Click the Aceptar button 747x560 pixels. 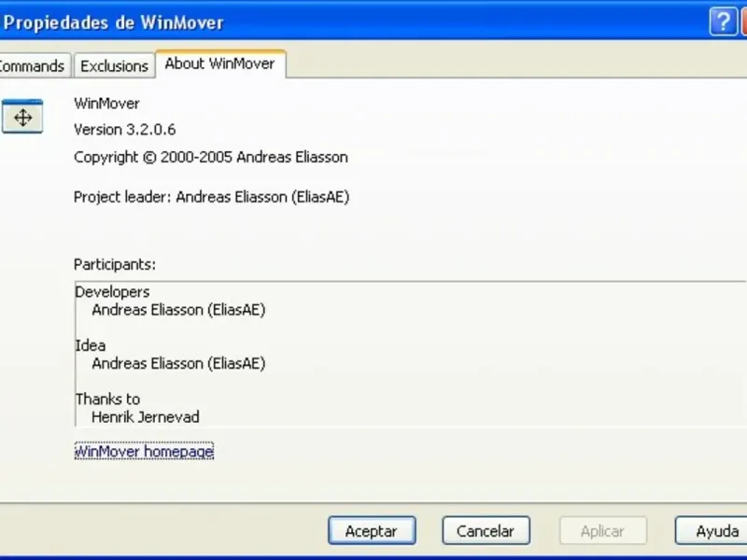(x=372, y=530)
